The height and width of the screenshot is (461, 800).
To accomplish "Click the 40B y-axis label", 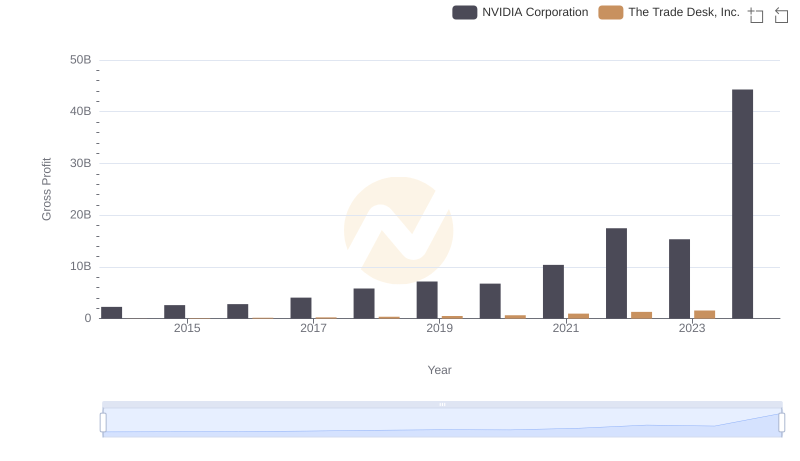I will pos(81,111).
